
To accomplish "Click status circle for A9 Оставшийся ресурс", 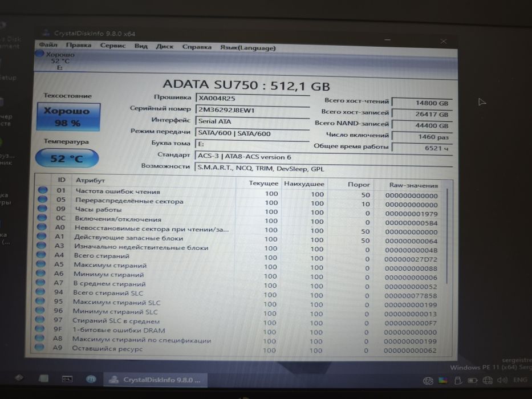I will coord(39,347).
